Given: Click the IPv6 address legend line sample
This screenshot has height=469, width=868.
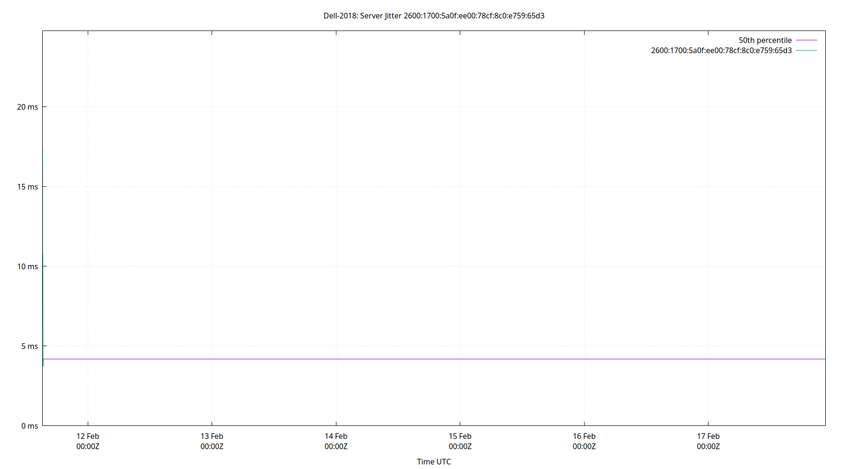Looking at the screenshot, I should tap(805, 50).
